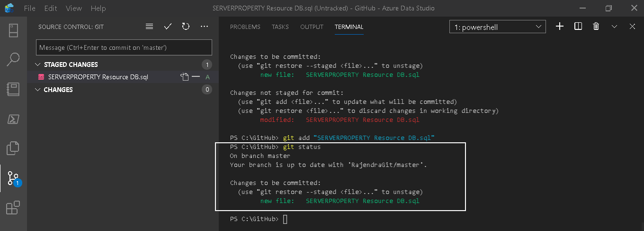Kill terminal using the trash icon
The image size is (644, 231).
[596, 27]
